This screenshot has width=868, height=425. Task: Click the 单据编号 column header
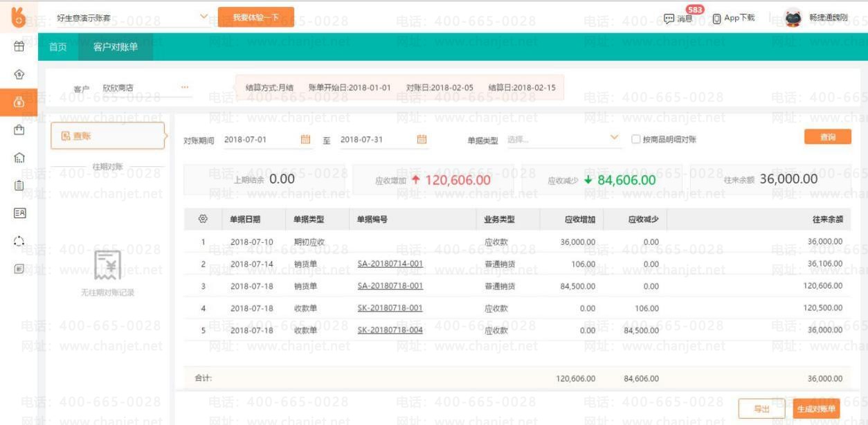tap(372, 219)
